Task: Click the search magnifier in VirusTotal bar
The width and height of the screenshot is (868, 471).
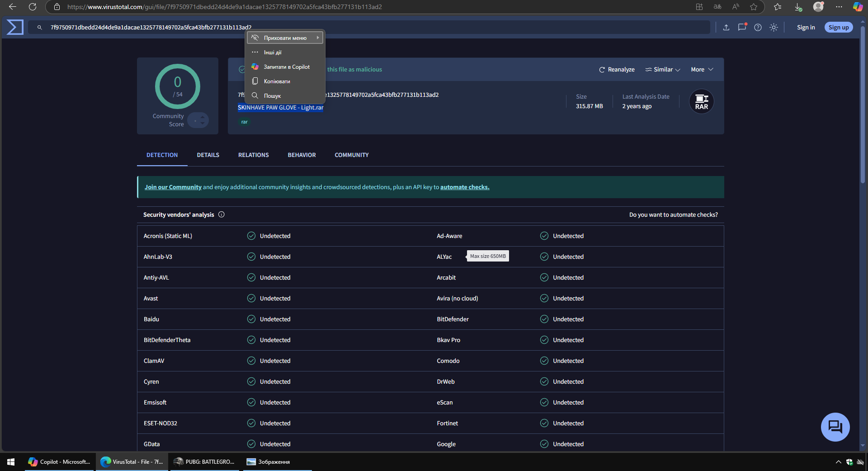Action: pos(40,28)
